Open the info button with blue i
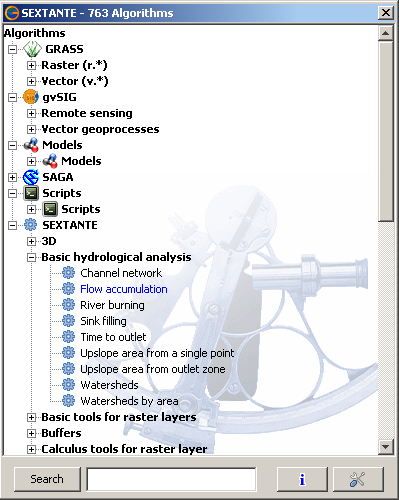This screenshot has height=500, width=399. [x=302, y=479]
